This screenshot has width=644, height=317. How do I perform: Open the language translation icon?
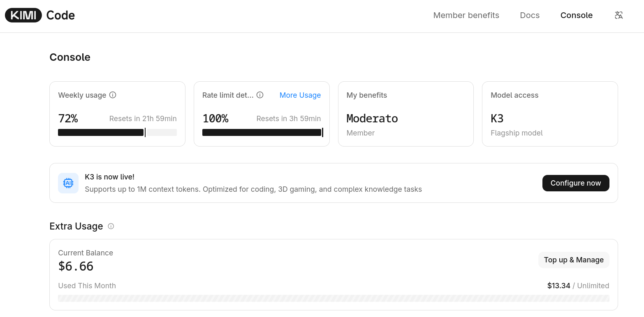pos(619,15)
